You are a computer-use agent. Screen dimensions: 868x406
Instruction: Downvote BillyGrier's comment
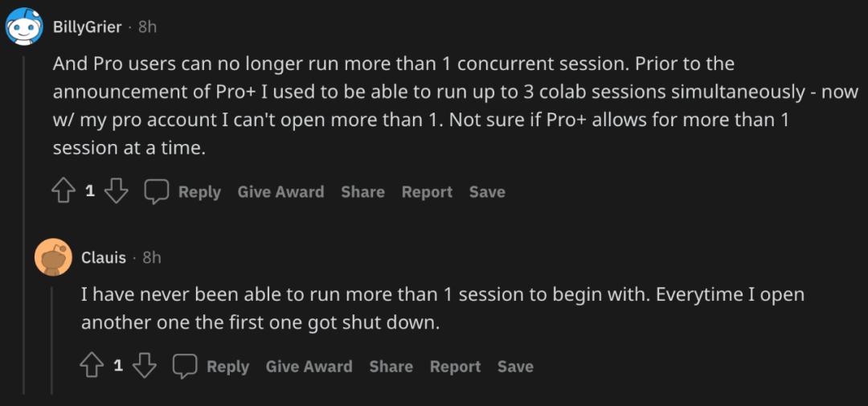tap(117, 191)
